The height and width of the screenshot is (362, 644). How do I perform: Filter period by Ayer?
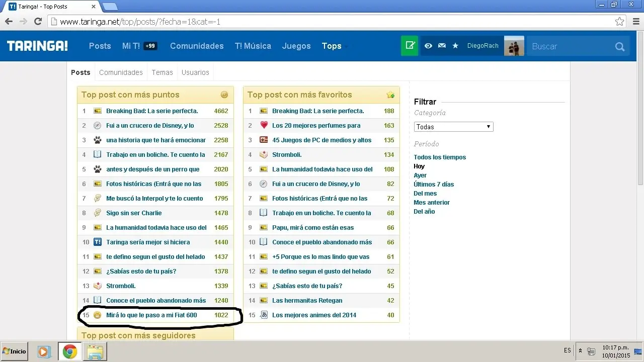point(420,175)
